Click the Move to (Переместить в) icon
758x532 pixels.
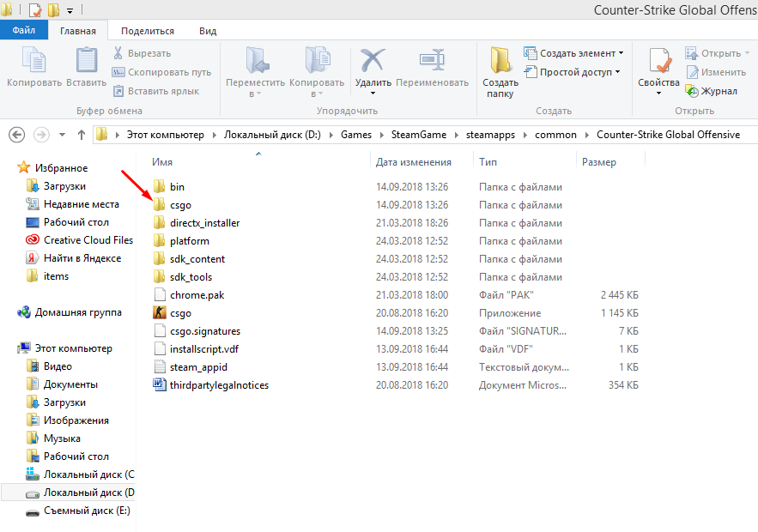pos(256,60)
